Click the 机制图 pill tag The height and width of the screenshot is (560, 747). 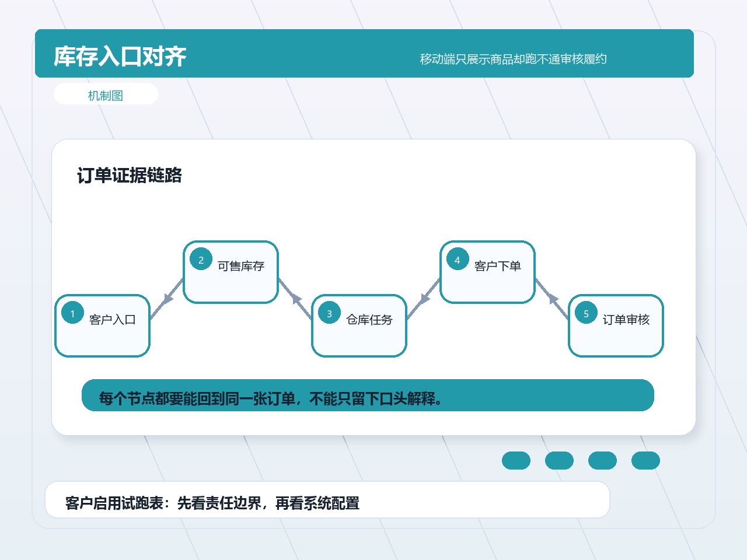[106, 94]
